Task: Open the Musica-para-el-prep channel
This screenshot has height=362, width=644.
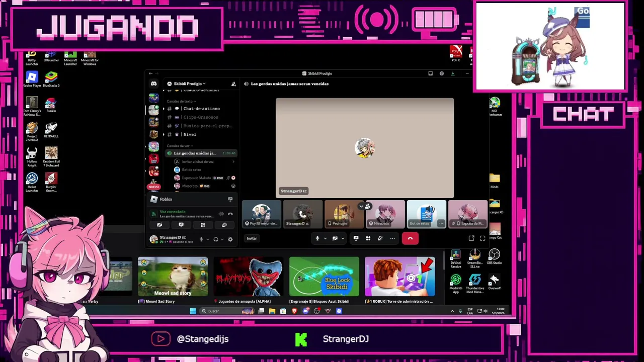Action: (x=201, y=126)
